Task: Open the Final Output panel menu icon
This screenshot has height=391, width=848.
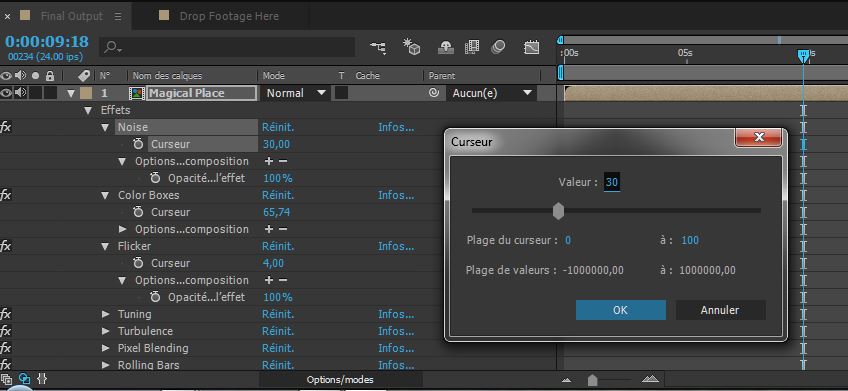Action: point(118,16)
